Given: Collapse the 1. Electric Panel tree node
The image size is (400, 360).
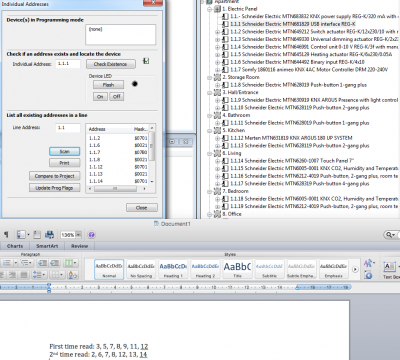Looking at the screenshot, I should 210,9.
